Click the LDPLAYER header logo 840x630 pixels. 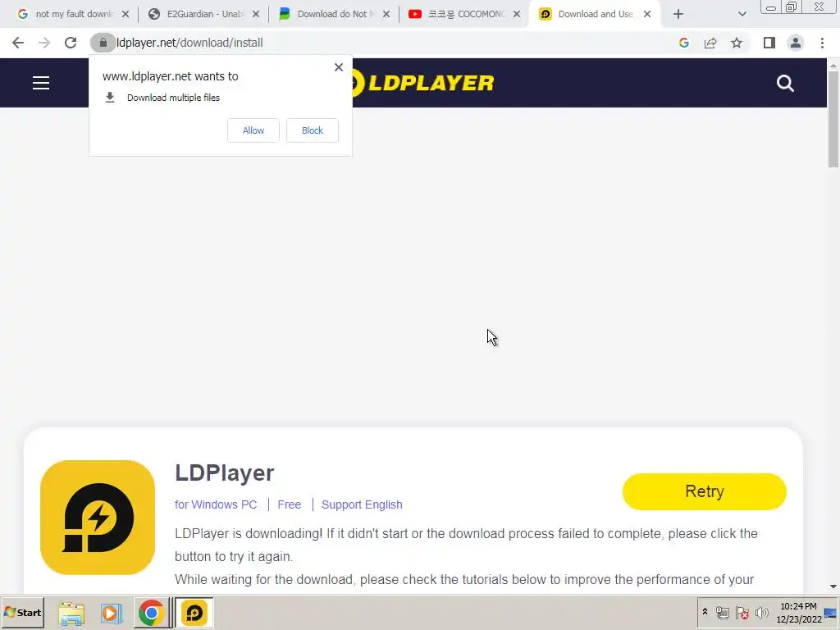423,83
